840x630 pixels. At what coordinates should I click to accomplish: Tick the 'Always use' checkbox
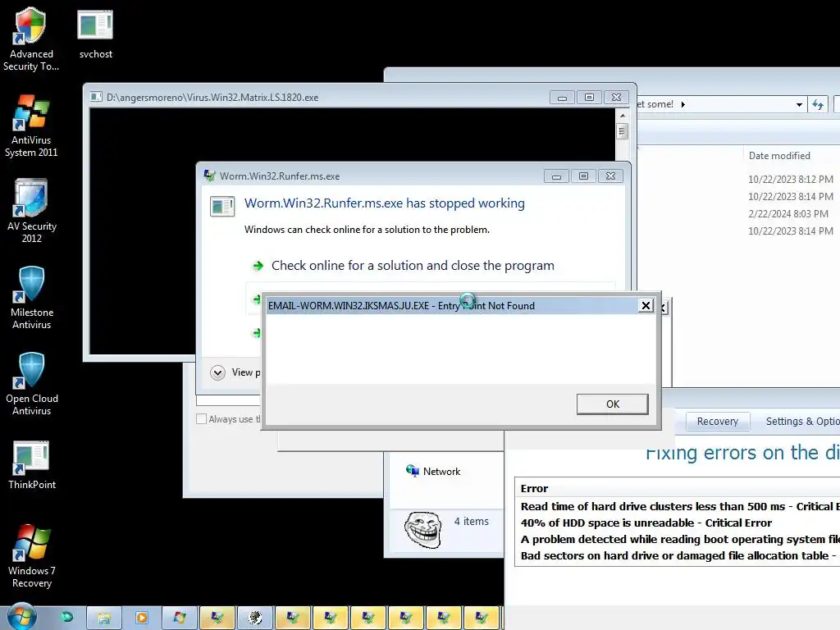[x=202, y=419]
